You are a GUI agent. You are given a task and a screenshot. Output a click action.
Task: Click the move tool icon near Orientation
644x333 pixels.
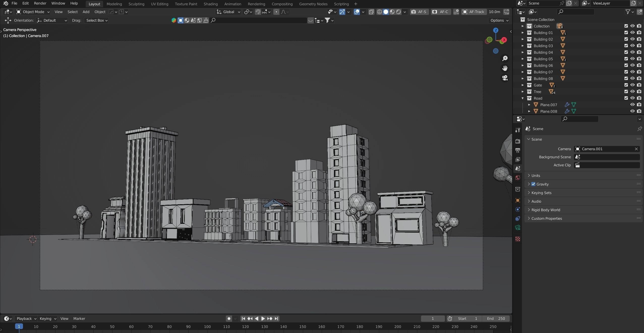pos(8,20)
